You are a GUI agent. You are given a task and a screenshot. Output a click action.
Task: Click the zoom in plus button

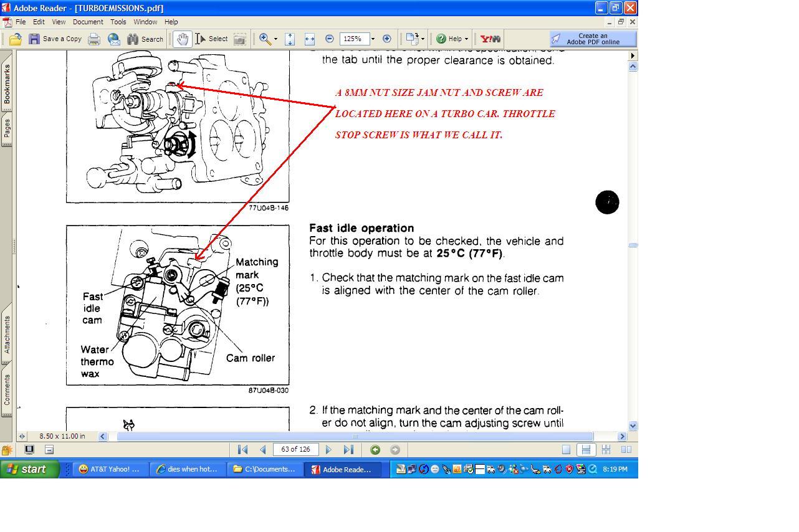click(x=386, y=39)
